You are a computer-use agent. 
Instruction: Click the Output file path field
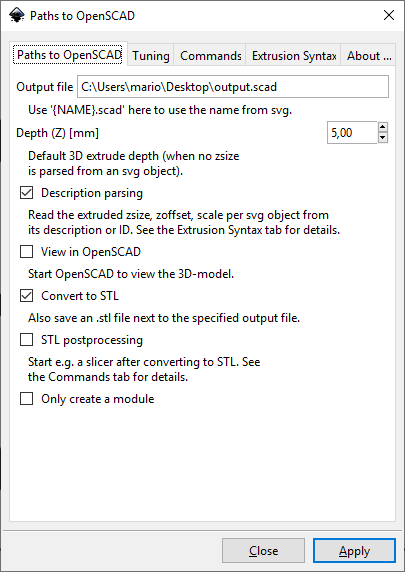click(x=233, y=87)
